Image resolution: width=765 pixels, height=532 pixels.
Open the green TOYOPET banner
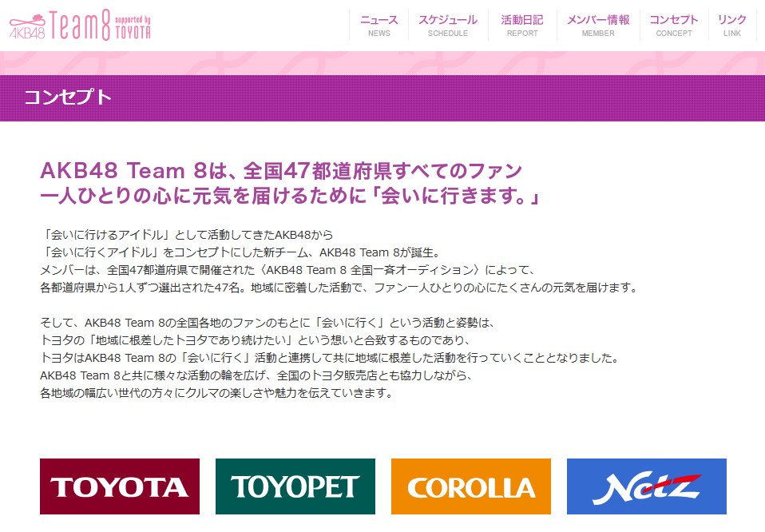click(x=295, y=486)
